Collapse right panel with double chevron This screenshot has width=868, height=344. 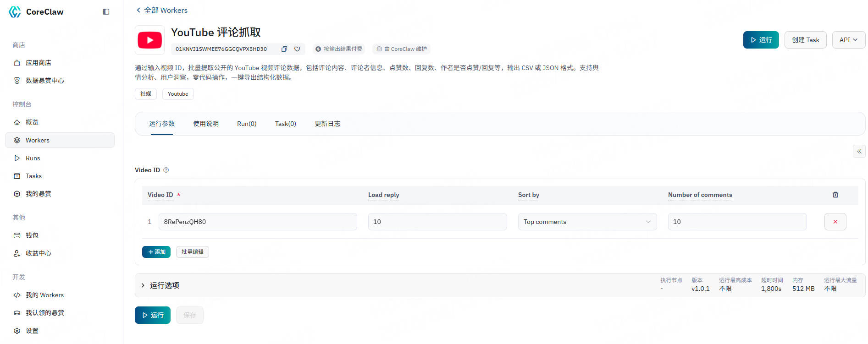point(859,151)
